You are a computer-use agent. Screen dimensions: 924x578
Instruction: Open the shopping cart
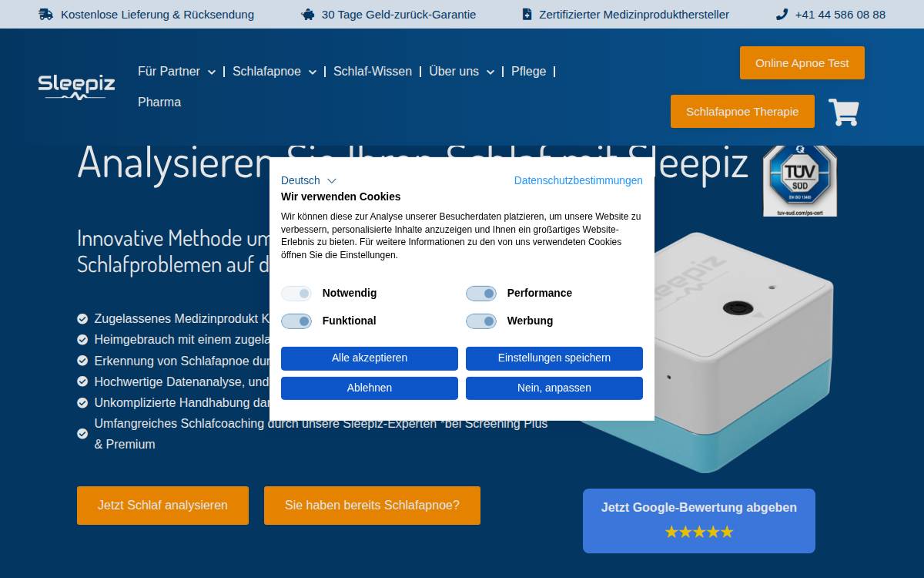844,112
